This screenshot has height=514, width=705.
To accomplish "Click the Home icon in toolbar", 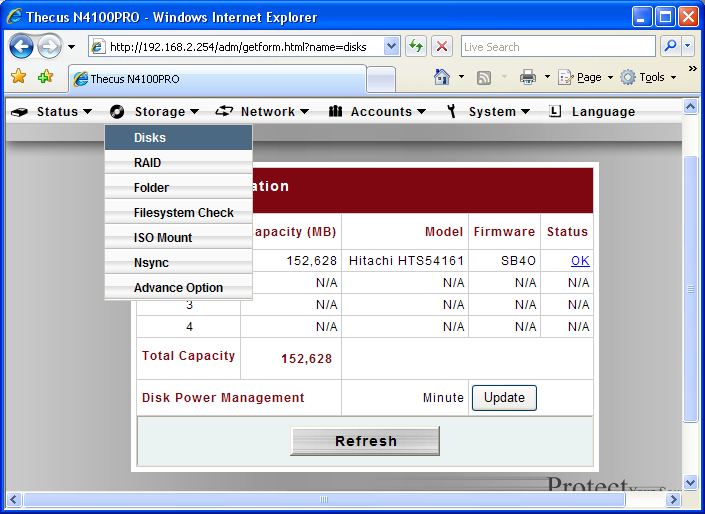I will click(x=442, y=77).
